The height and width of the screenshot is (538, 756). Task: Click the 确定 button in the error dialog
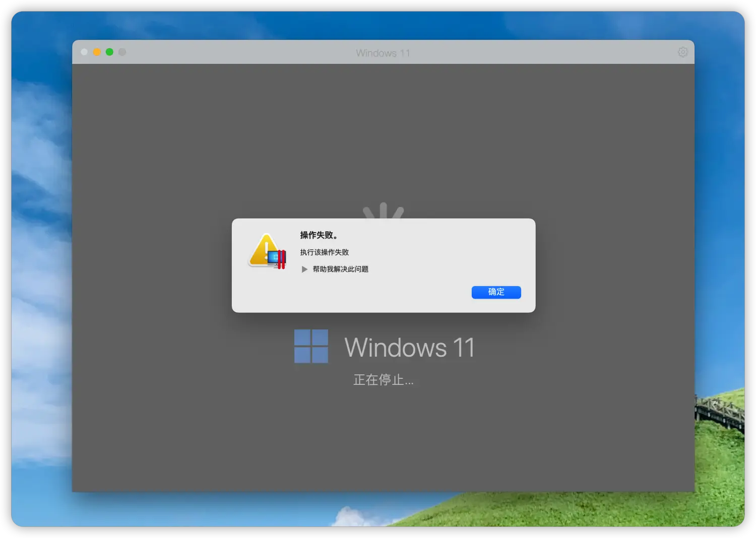[x=496, y=292]
